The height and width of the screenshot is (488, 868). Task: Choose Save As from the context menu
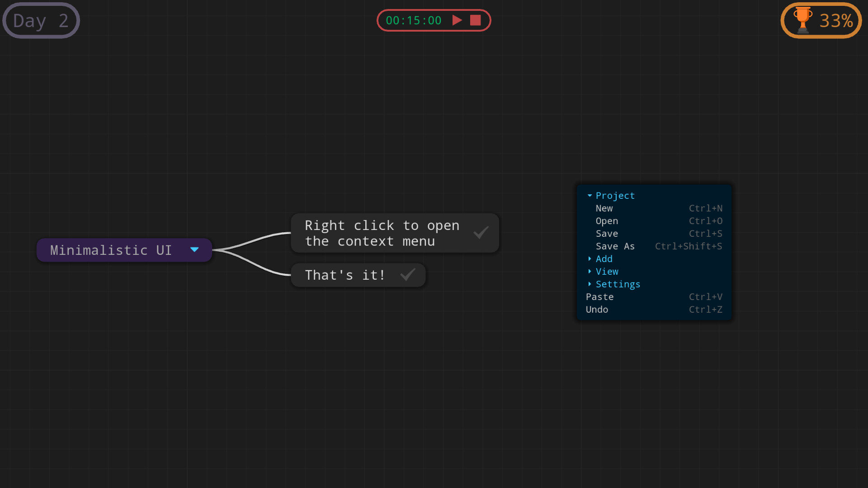[x=654, y=246]
